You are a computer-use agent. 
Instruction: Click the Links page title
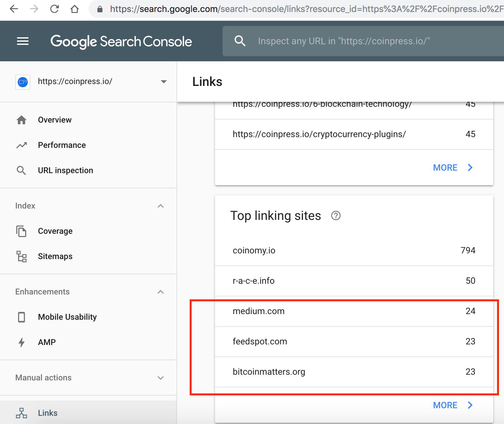[x=207, y=82]
